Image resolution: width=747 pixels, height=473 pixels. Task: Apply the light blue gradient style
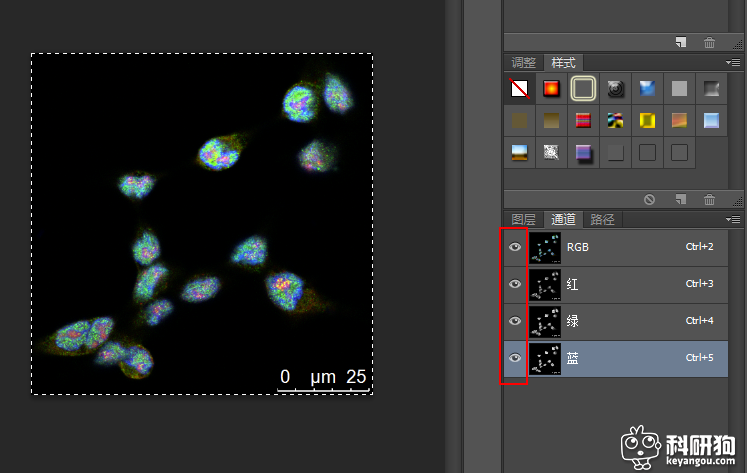tap(711, 121)
